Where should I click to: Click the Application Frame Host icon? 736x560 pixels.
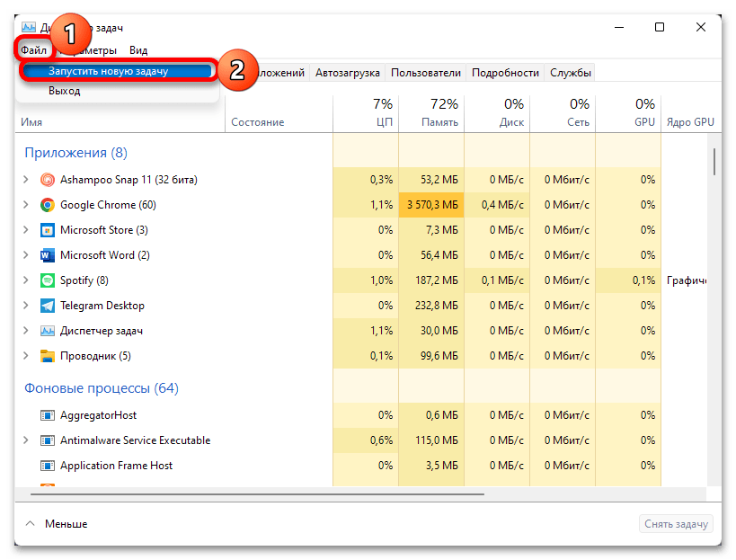47,466
